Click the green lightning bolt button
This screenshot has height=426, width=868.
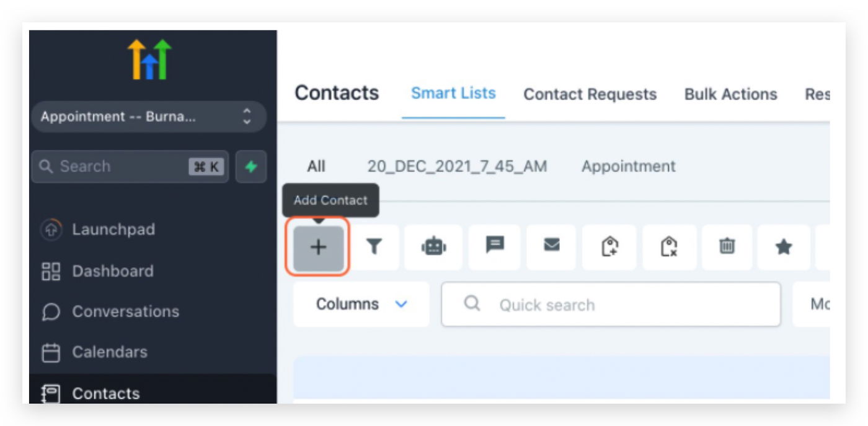pyautogui.click(x=251, y=166)
